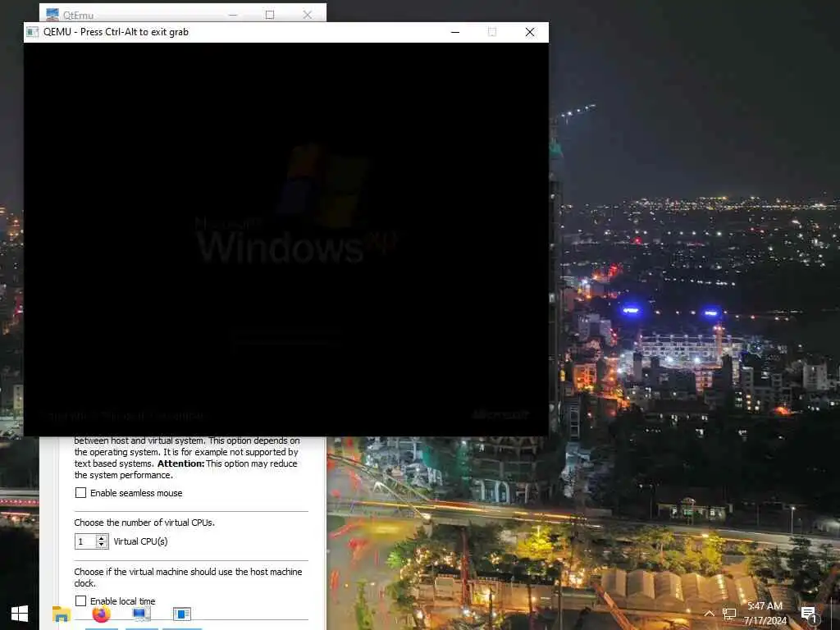The height and width of the screenshot is (630, 840).
Task: Close the QEMU window
Action: coord(530,32)
